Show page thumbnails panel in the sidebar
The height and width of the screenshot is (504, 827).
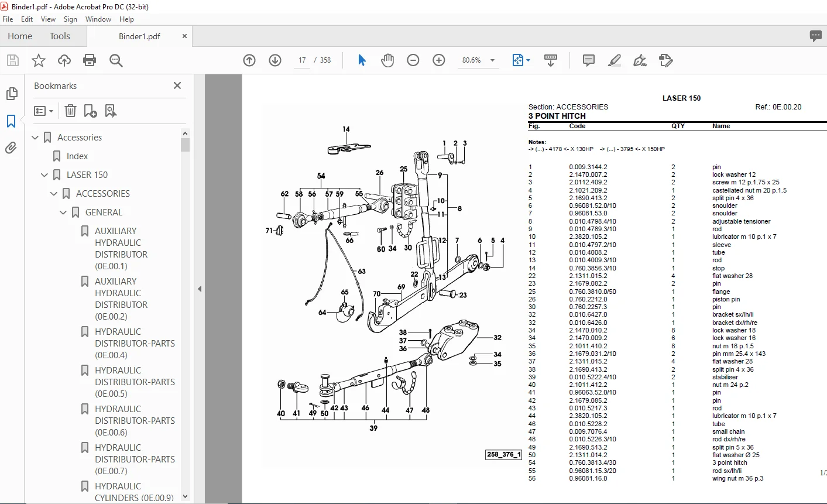11,94
